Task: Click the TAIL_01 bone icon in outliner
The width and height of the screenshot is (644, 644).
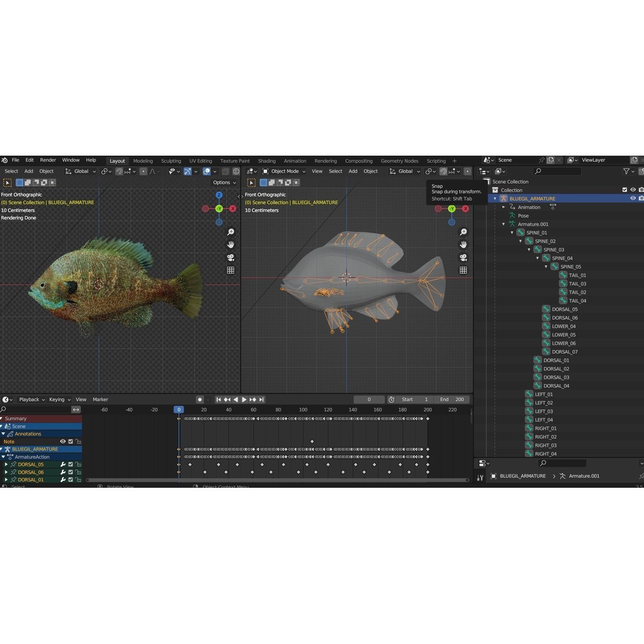Action: [x=563, y=275]
